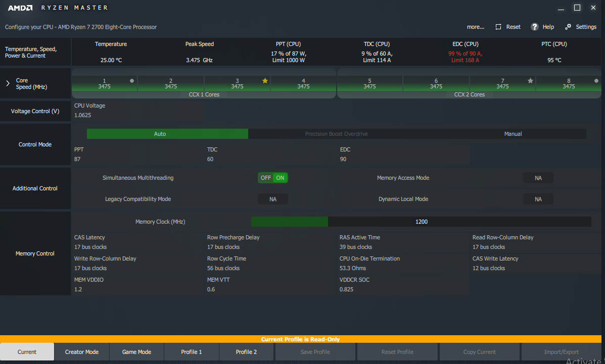Click the gray star on core 7
Image resolution: width=605 pixels, height=364 pixels.
pos(530,81)
